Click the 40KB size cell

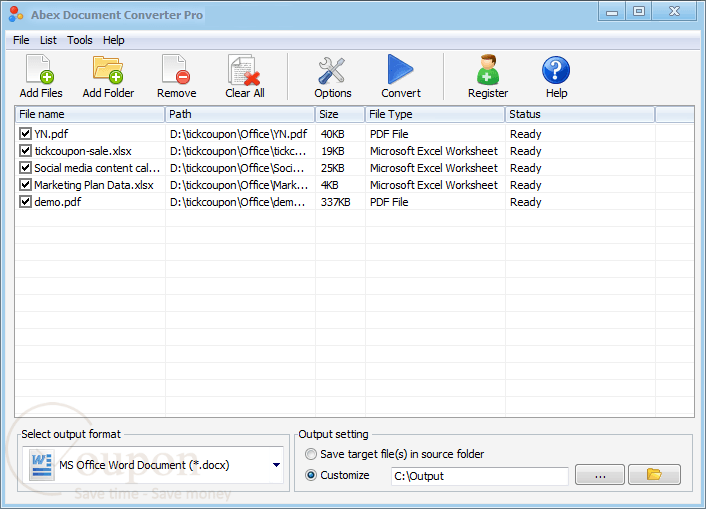(x=333, y=134)
